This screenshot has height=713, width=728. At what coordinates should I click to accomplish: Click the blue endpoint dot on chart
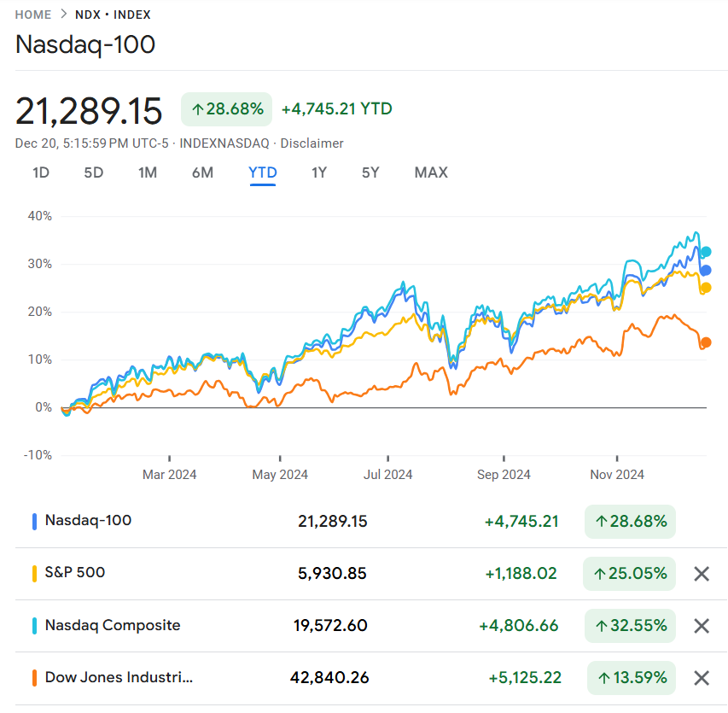tap(706, 271)
